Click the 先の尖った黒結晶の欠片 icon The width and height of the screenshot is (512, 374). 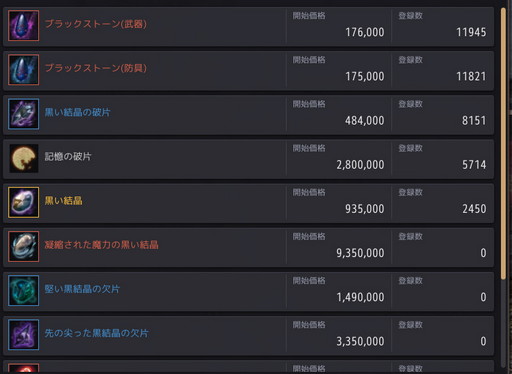pos(23,335)
